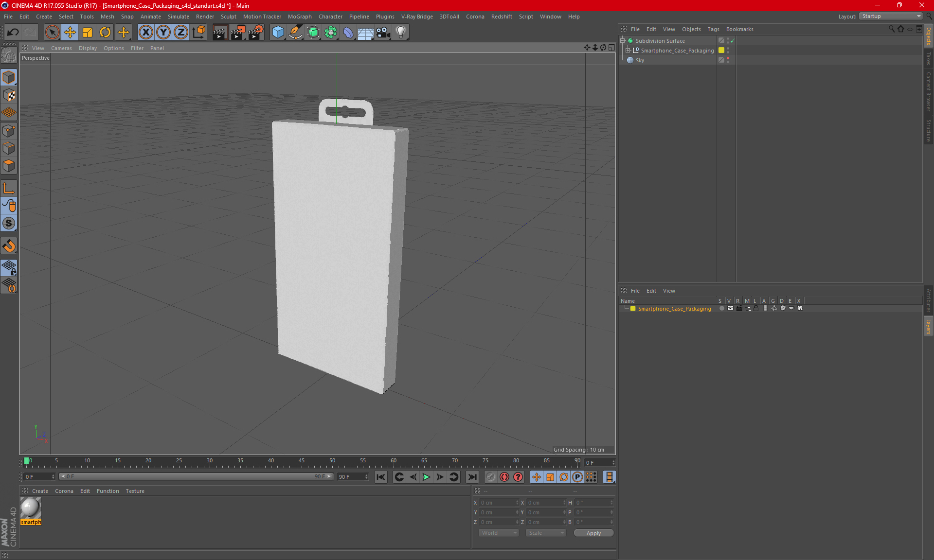The width and height of the screenshot is (934, 560).
Task: Open the World coordinate dropdown
Action: pyautogui.click(x=499, y=533)
